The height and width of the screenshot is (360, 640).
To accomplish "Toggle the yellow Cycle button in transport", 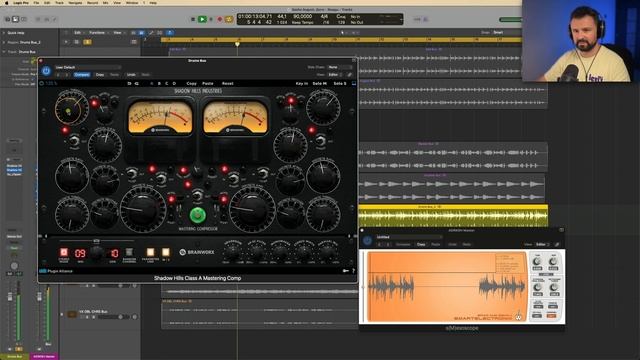I will (x=229, y=19).
